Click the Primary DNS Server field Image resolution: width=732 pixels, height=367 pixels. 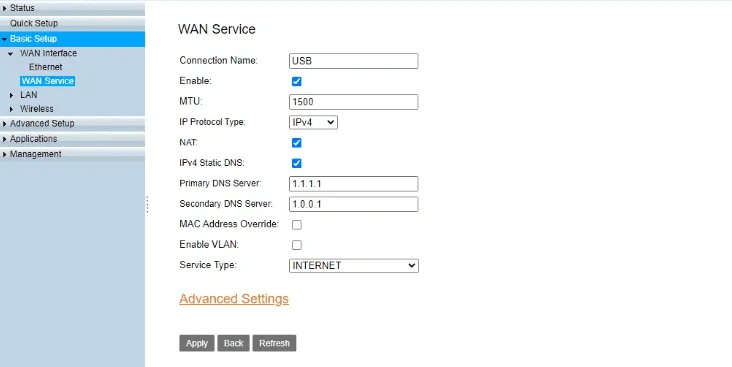click(353, 184)
